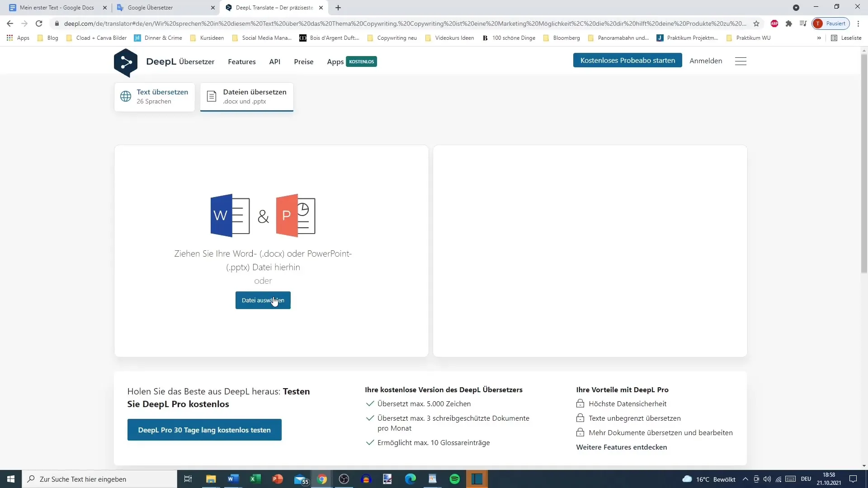
Task: Click the Windows Start button
Action: click(11, 479)
